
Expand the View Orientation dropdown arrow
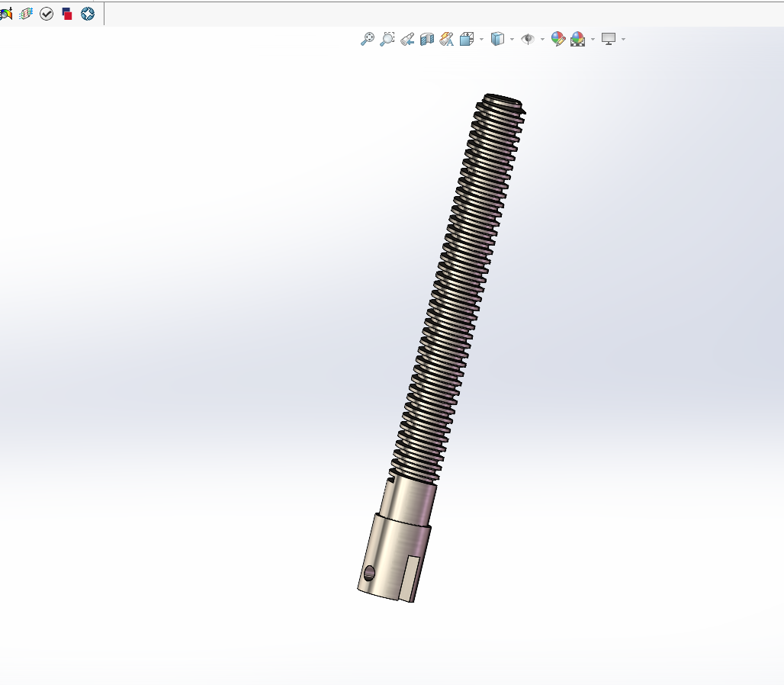481,39
